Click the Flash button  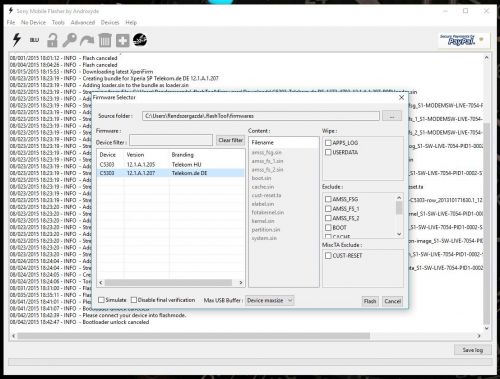click(x=370, y=301)
